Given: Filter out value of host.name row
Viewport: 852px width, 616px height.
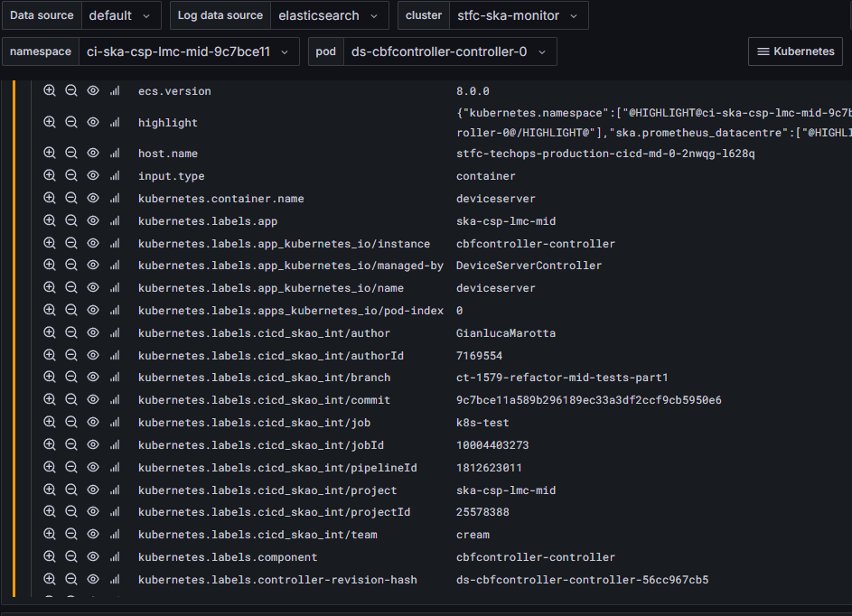Looking at the screenshot, I should [x=71, y=154].
